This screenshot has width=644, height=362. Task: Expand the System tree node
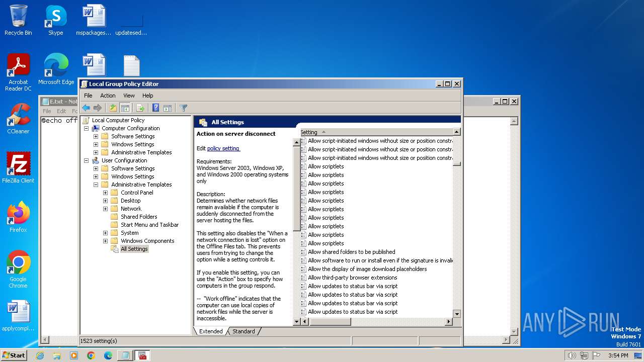tap(105, 233)
